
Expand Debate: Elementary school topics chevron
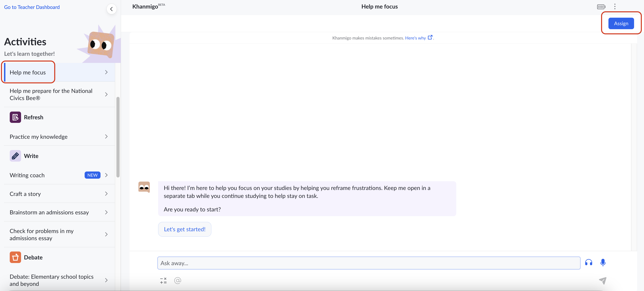(x=106, y=280)
